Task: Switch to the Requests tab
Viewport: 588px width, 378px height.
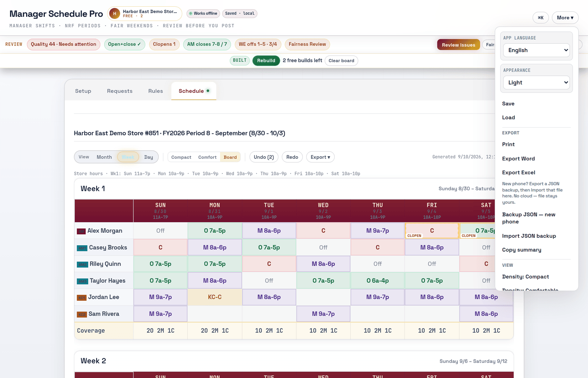Action: pos(120,91)
